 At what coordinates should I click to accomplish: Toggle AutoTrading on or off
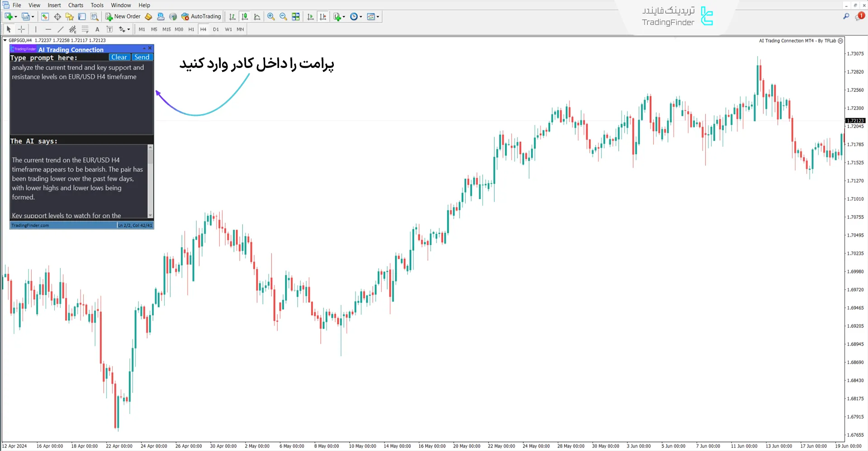(x=201, y=16)
